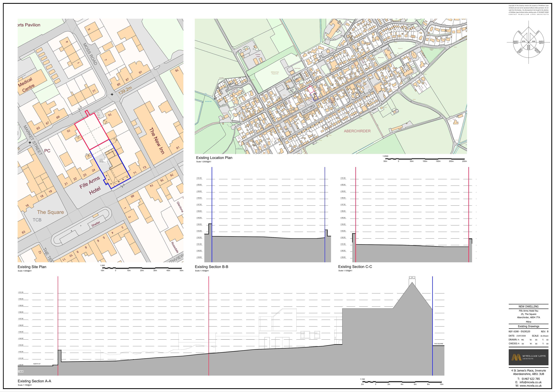Click the 'PC' label on site plan
555x392 pixels.
click(47, 151)
